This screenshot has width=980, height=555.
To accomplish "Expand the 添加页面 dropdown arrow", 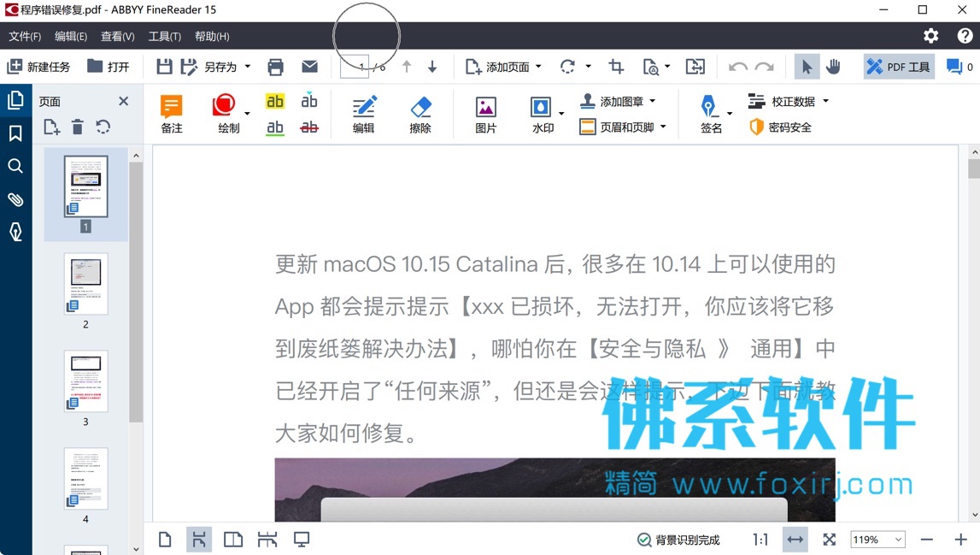I will (x=538, y=67).
